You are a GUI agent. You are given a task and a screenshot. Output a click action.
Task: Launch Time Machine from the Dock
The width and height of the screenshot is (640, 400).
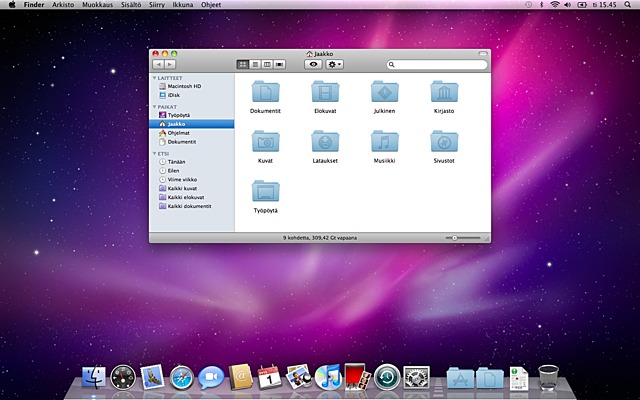(x=387, y=377)
